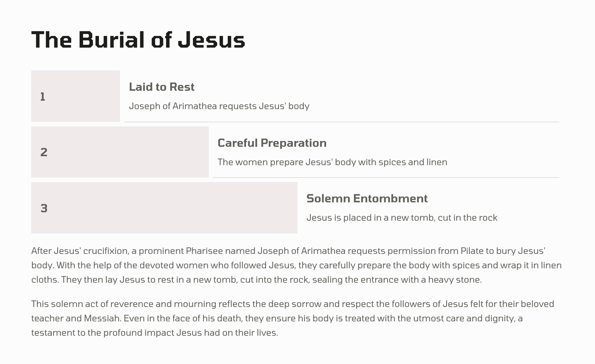Select the number 1 in the first box
This screenshot has width=595, height=364.
click(x=43, y=97)
